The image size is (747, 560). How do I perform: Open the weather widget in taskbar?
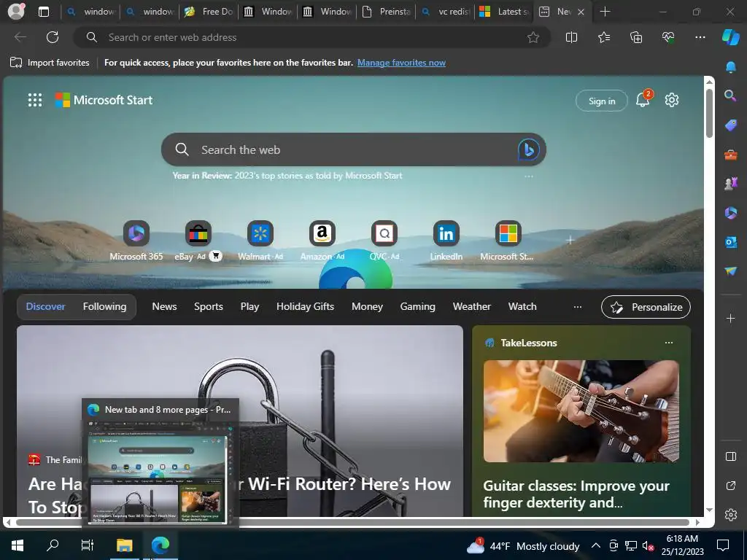pos(522,546)
